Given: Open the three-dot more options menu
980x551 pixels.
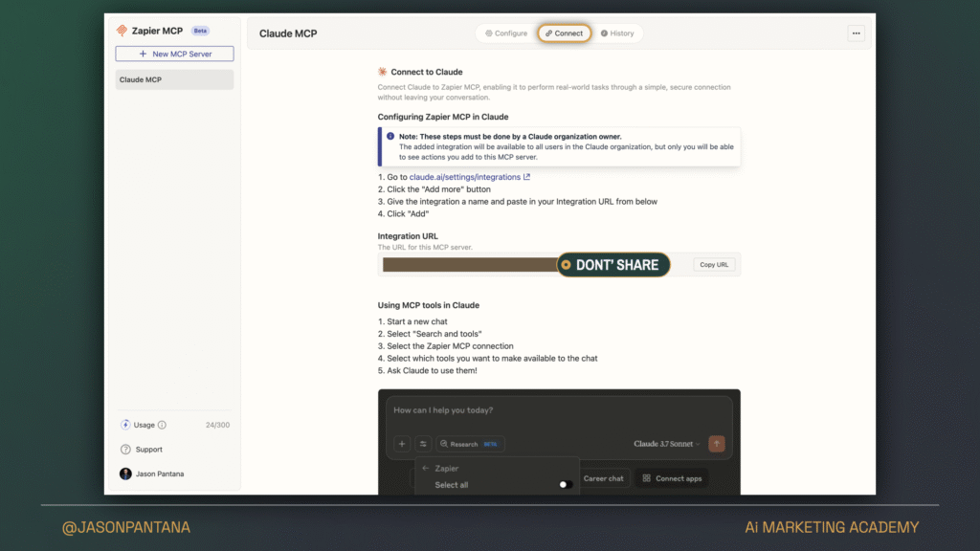Looking at the screenshot, I should (857, 33).
